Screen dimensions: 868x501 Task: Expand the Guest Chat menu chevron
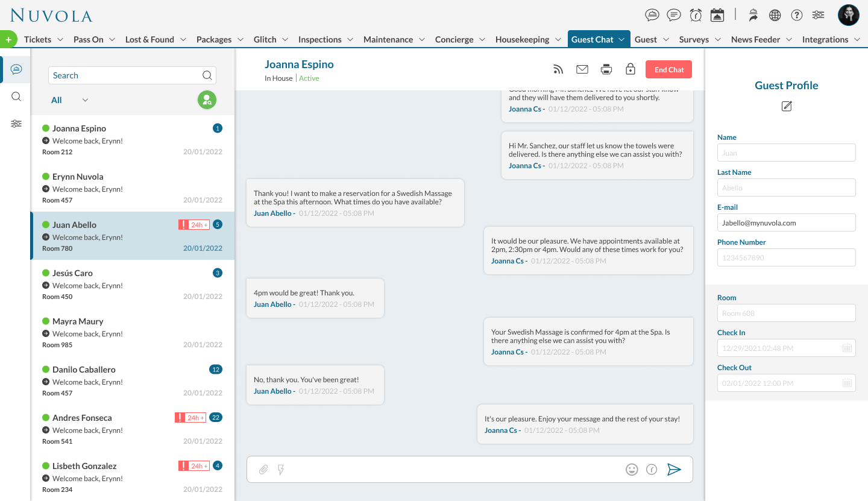[x=621, y=40]
